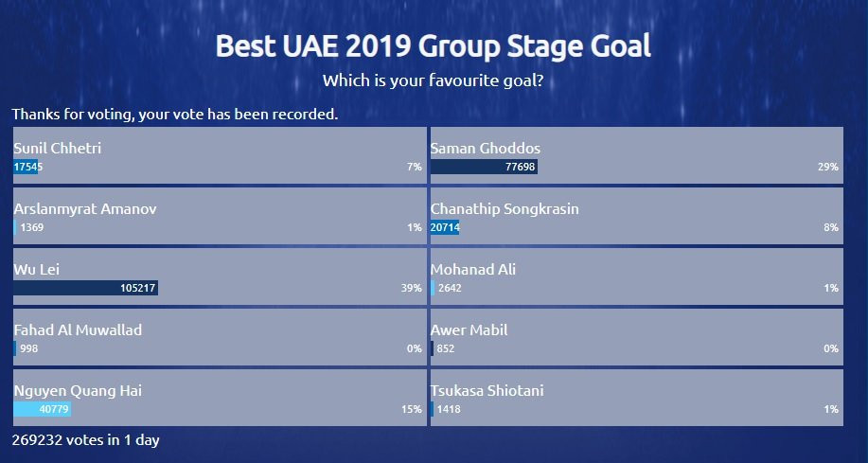
Task: Click the light blue 40779 vote bar
Action: pos(42,409)
